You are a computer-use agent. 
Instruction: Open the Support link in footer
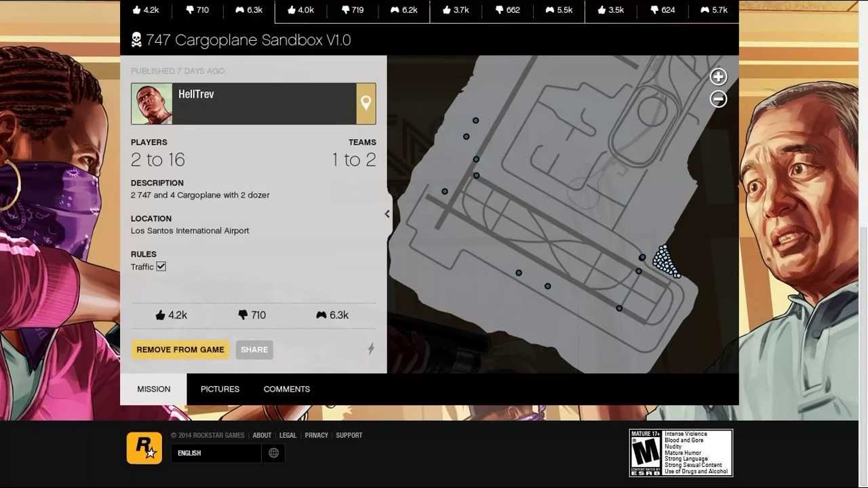click(x=349, y=435)
